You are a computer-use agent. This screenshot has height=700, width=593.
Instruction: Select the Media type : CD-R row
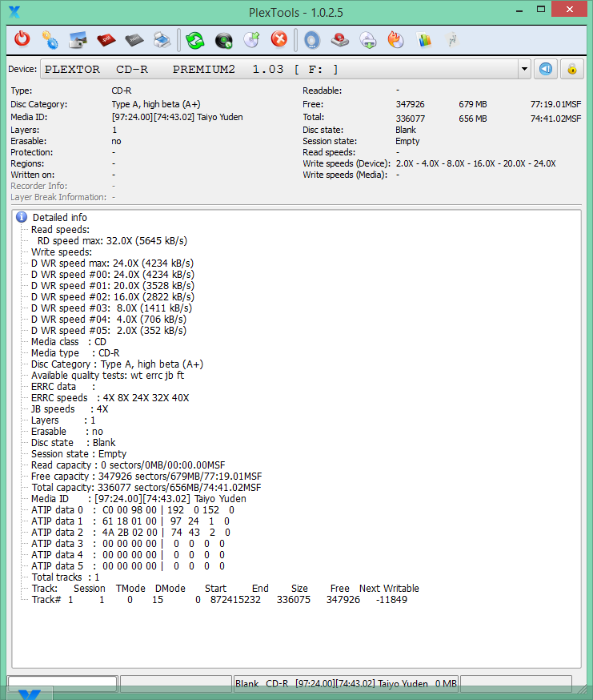(x=75, y=352)
